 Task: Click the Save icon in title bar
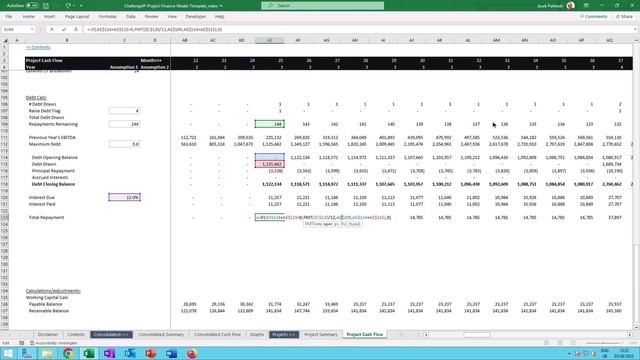pyautogui.click(x=46, y=6)
